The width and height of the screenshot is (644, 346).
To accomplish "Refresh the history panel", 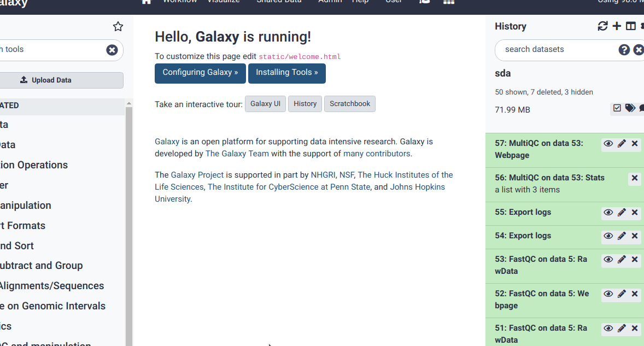I will point(602,26).
